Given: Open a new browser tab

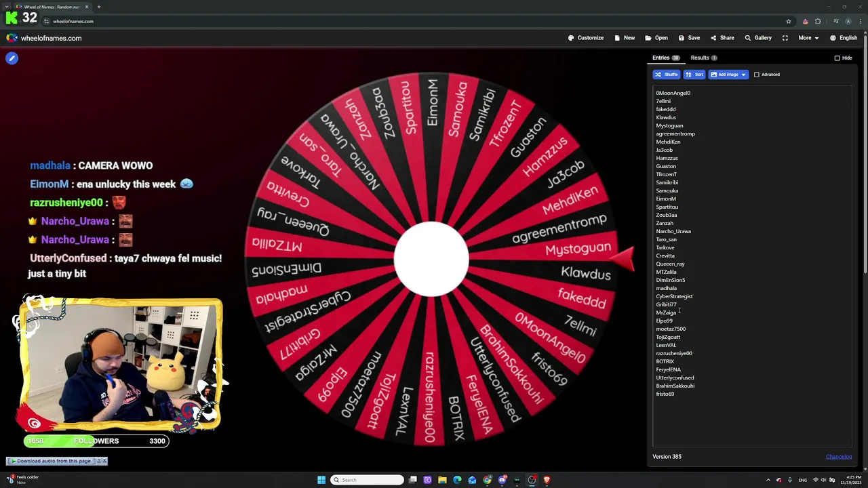Looking at the screenshot, I should (98, 7).
